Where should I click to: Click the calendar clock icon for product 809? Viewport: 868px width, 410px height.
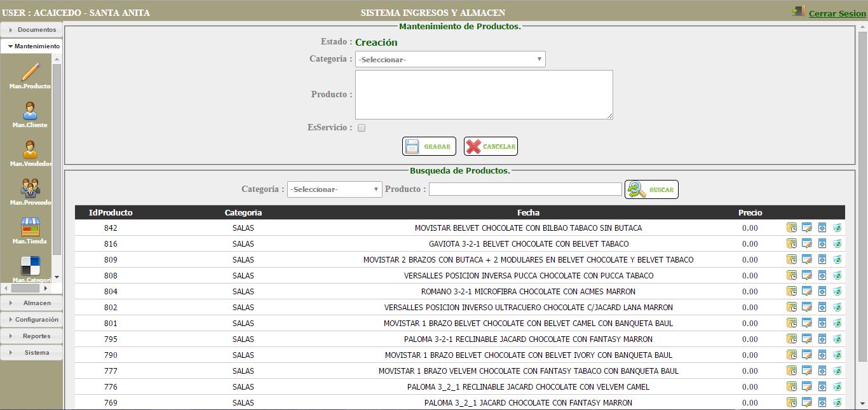tap(791, 259)
